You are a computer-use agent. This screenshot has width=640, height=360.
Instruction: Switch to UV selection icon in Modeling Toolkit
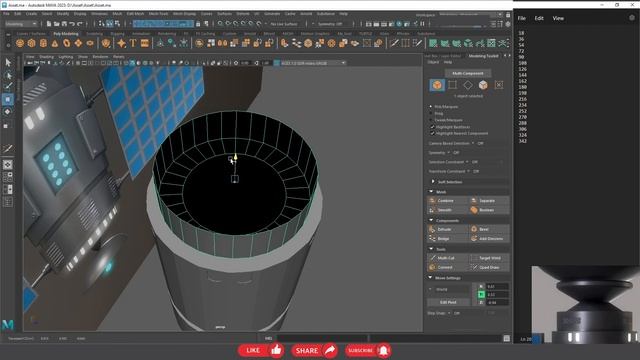(498, 85)
